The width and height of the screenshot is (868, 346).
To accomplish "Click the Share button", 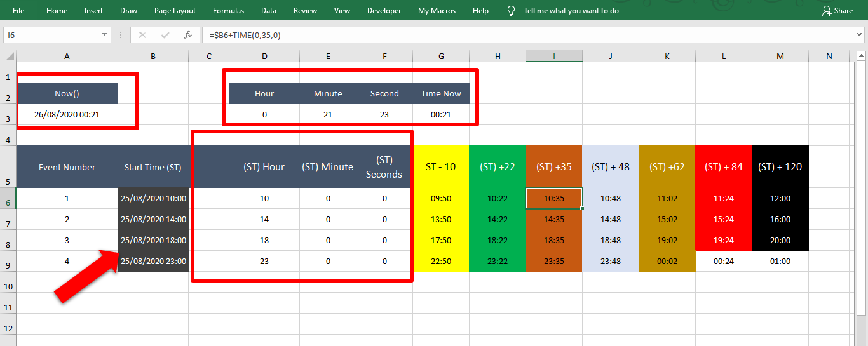I will pyautogui.click(x=837, y=11).
